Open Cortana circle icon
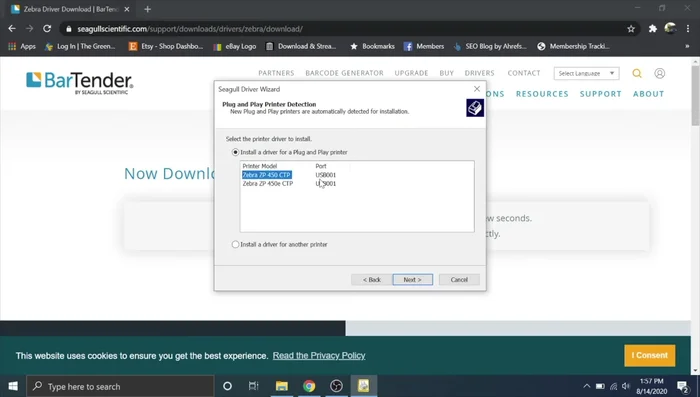700x397 pixels. click(227, 386)
